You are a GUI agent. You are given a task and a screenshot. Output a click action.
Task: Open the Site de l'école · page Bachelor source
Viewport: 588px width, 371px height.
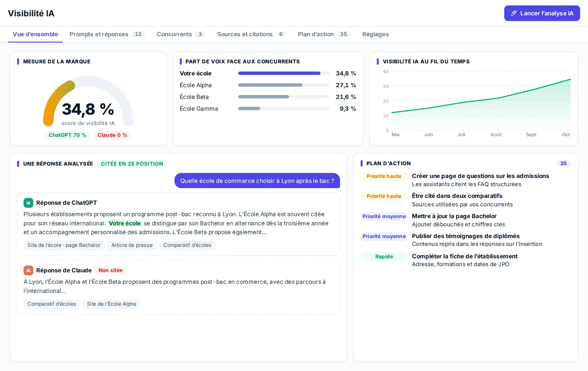(64, 245)
